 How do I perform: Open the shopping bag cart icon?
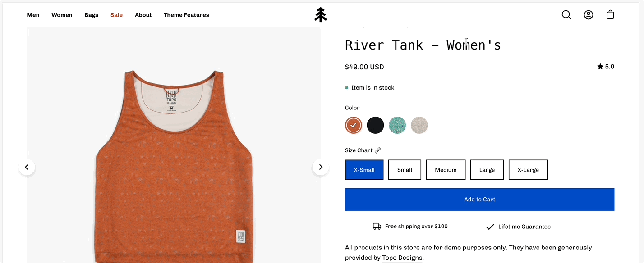pos(610,15)
